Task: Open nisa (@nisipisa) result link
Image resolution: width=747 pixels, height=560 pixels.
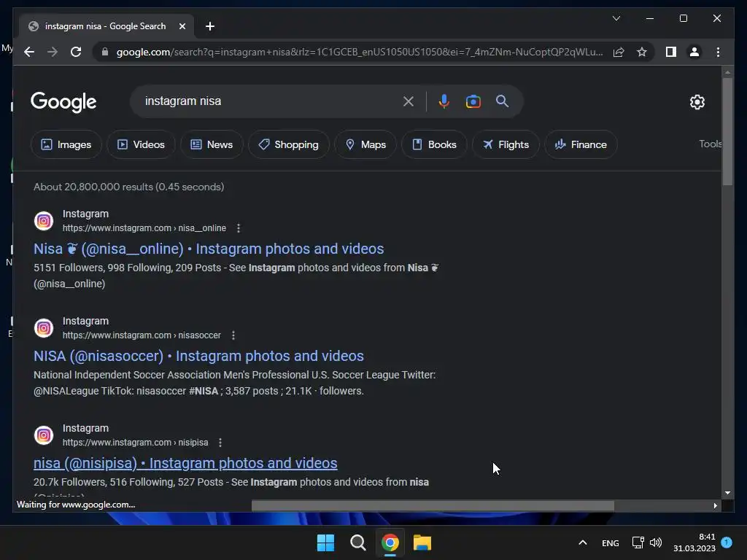Action: pyautogui.click(x=185, y=463)
